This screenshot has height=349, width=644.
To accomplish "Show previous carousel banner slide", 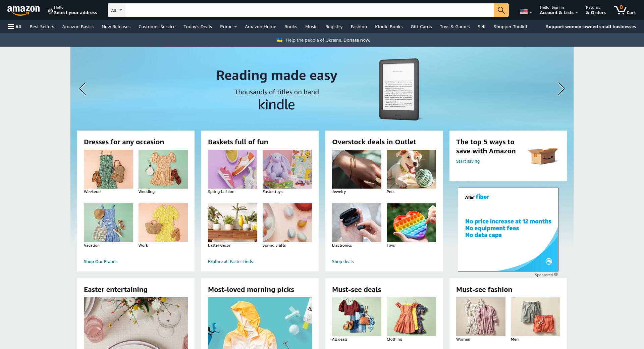I will (83, 89).
